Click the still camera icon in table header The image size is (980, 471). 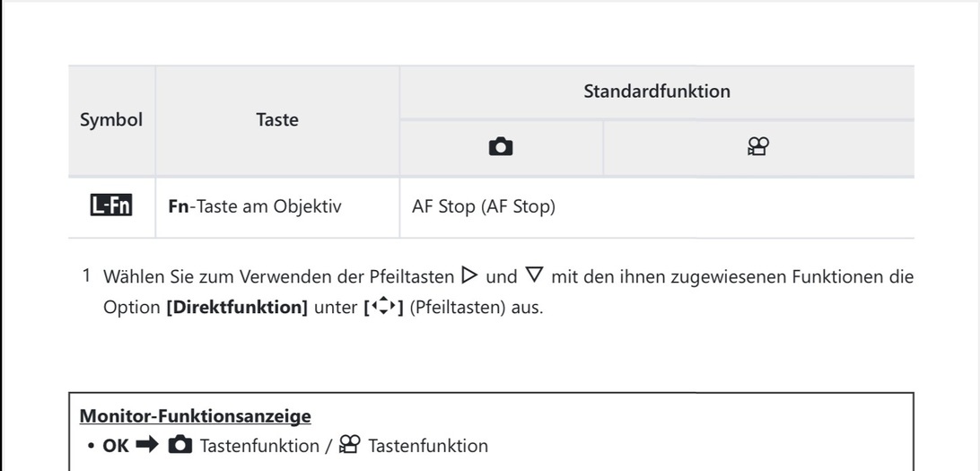501,148
